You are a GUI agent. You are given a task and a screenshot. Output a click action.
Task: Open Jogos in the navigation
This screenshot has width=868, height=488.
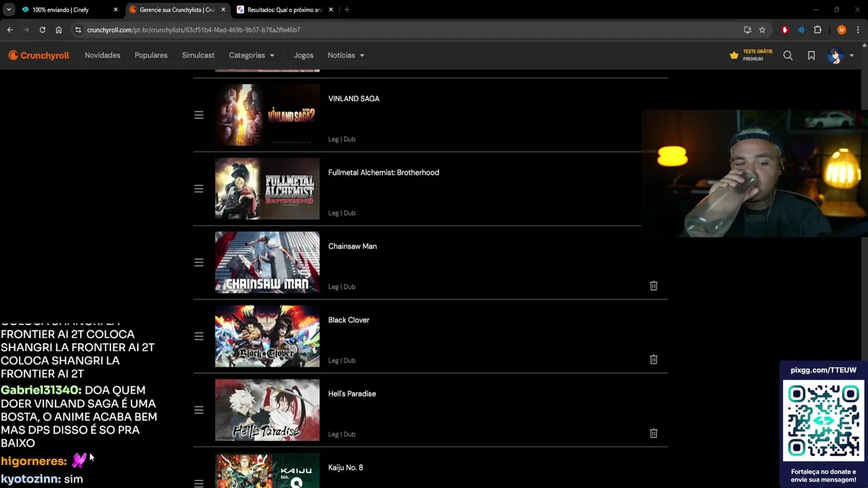click(303, 56)
